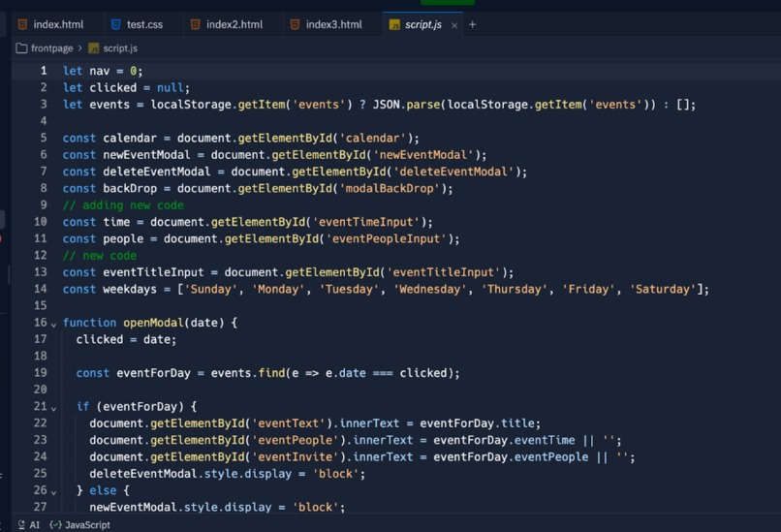Click 'Wednesday' in the weekdays array
The width and height of the screenshot is (781, 532).
[x=430, y=290]
